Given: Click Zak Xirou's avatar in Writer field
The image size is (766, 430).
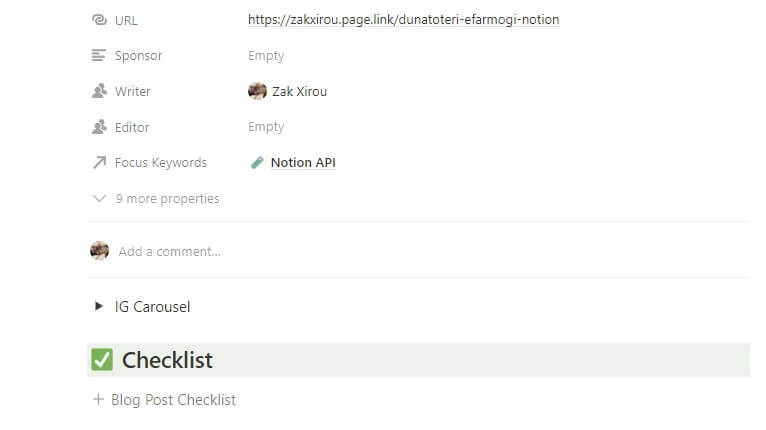Looking at the screenshot, I should coord(257,92).
